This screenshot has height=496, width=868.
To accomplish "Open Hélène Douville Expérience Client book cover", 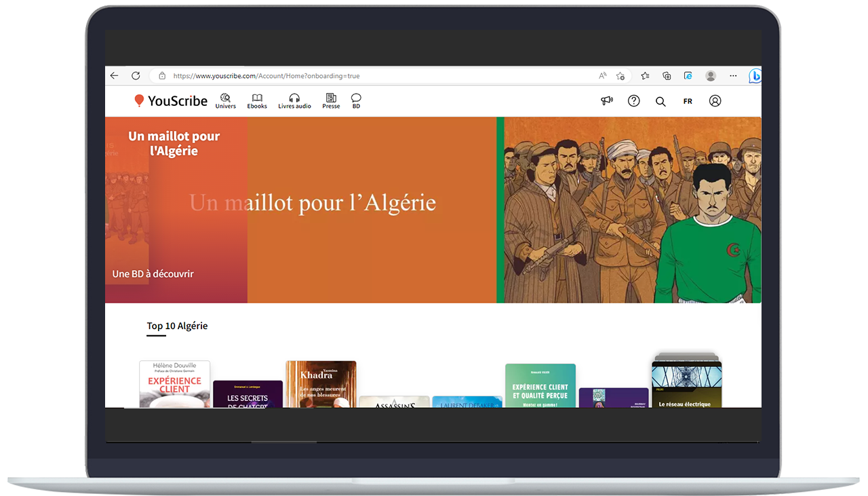I will (175, 384).
